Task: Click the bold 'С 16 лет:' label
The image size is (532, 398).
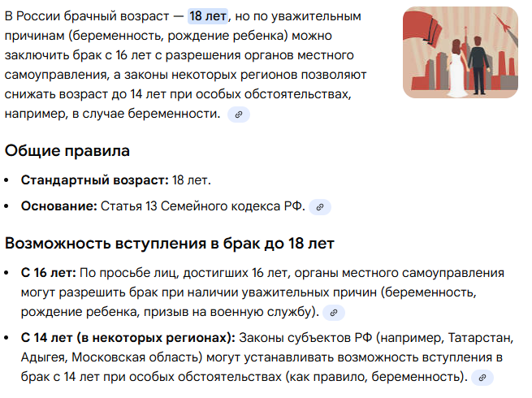Action: pyautogui.click(x=49, y=272)
